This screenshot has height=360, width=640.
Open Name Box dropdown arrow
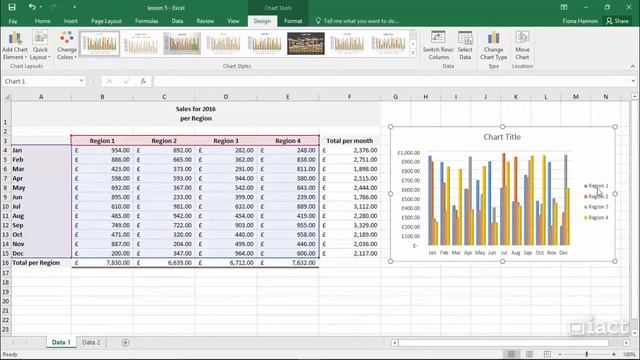81,81
